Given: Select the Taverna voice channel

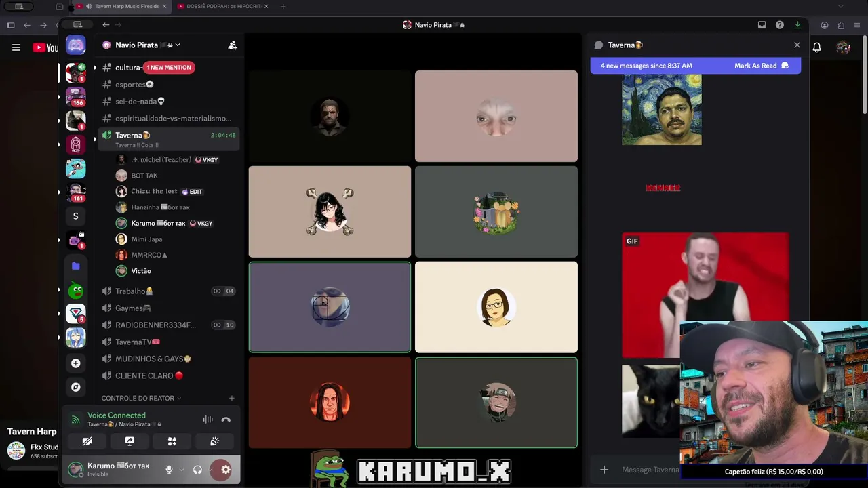Looking at the screenshot, I should [x=169, y=139].
